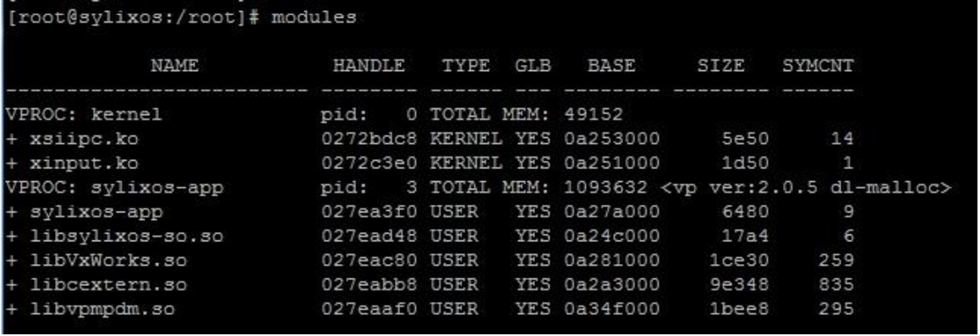The height and width of the screenshot is (336, 980).
Task: Click the libsylixos-so.so module name
Action: (126, 236)
